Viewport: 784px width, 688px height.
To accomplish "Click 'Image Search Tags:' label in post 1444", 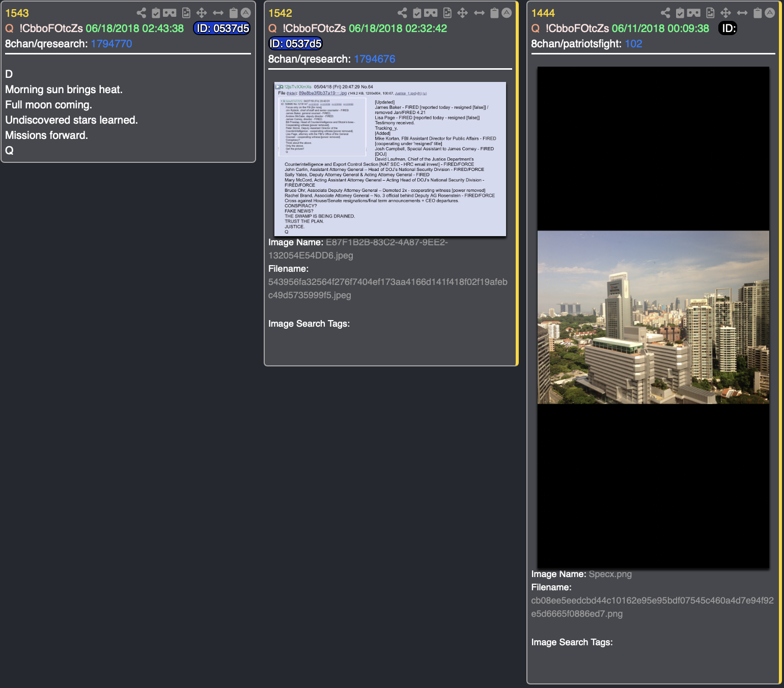I will click(572, 642).
